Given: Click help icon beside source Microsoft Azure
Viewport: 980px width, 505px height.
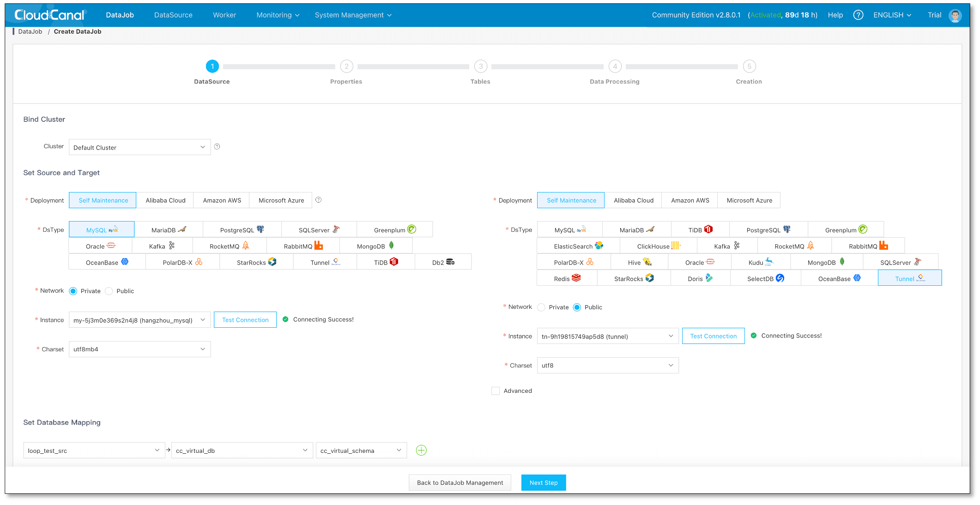Looking at the screenshot, I should pos(318,200).
